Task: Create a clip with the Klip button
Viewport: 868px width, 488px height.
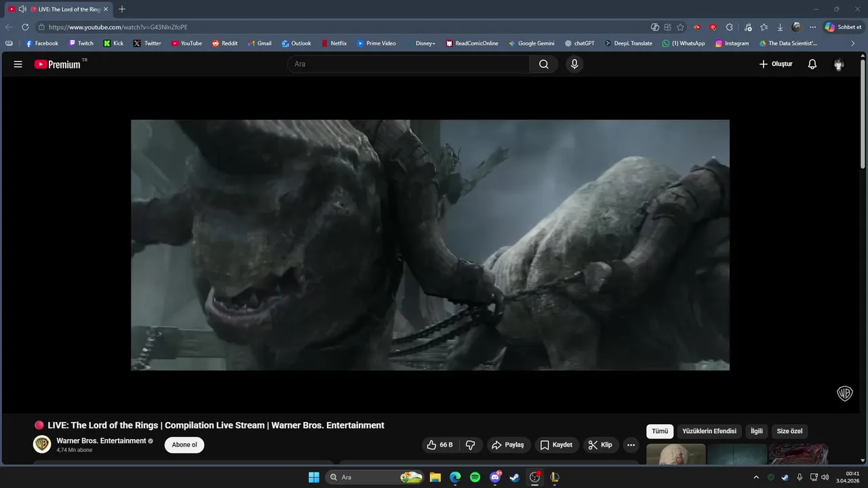Action: [x=601, y=445]
